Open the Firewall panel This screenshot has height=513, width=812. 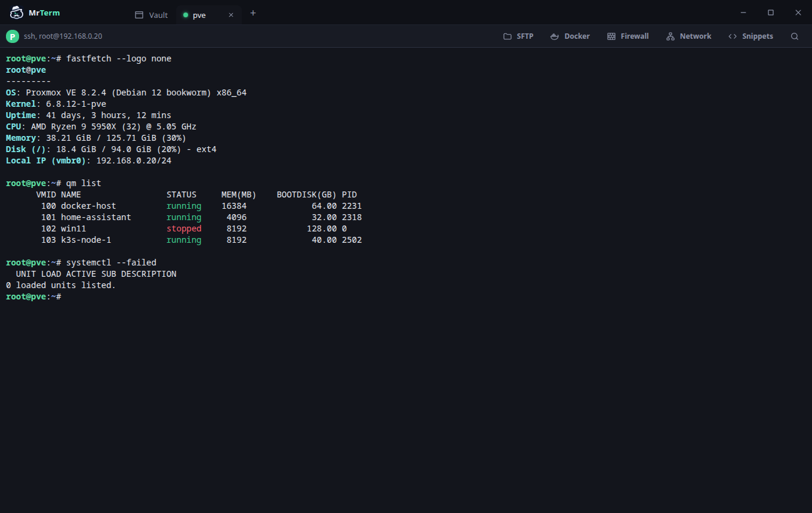tap(628, 36)
